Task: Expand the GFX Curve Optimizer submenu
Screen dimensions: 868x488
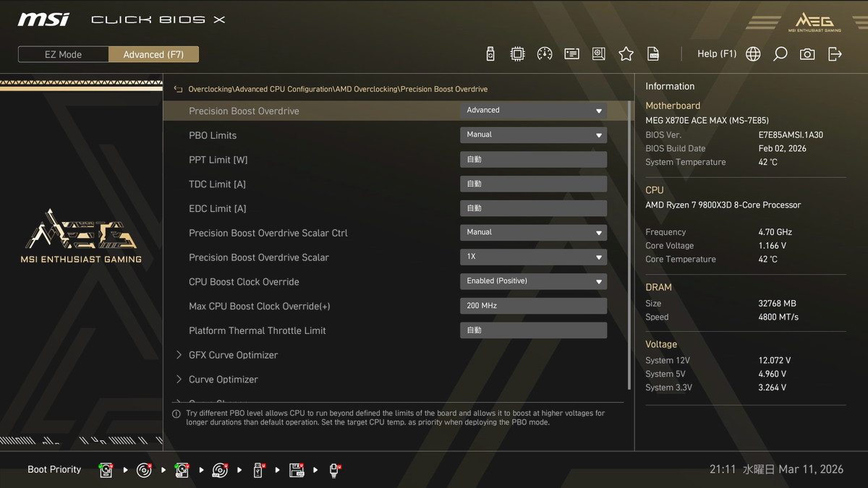Action: [233, 355]
